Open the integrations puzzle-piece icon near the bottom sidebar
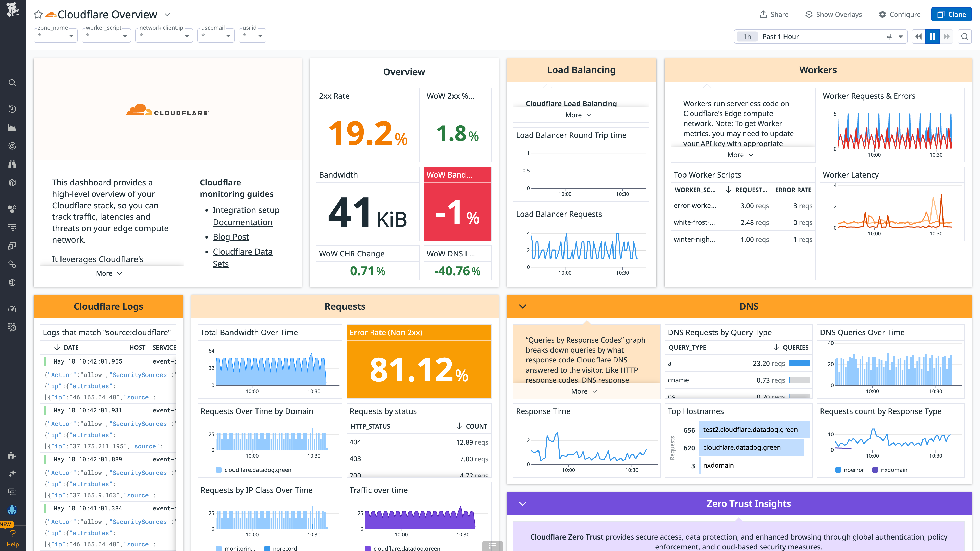 click(x=13, y=455)
